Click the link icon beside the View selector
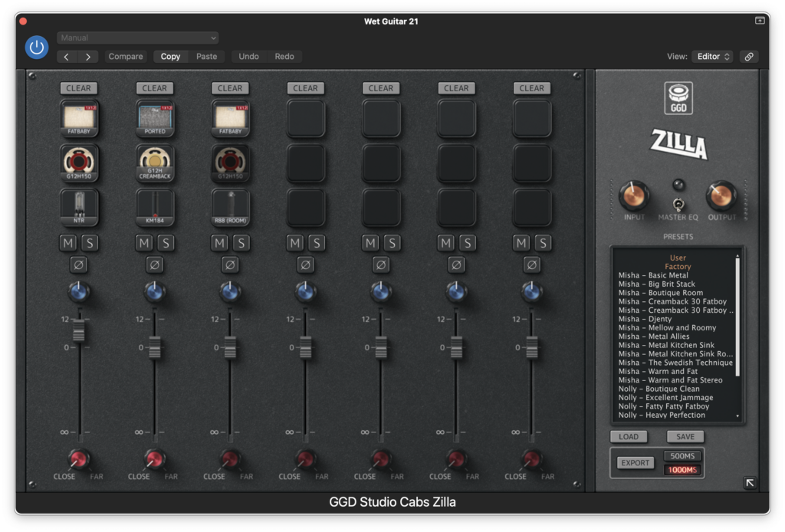Viewport: 785px width, 532px height. [749, 57]
